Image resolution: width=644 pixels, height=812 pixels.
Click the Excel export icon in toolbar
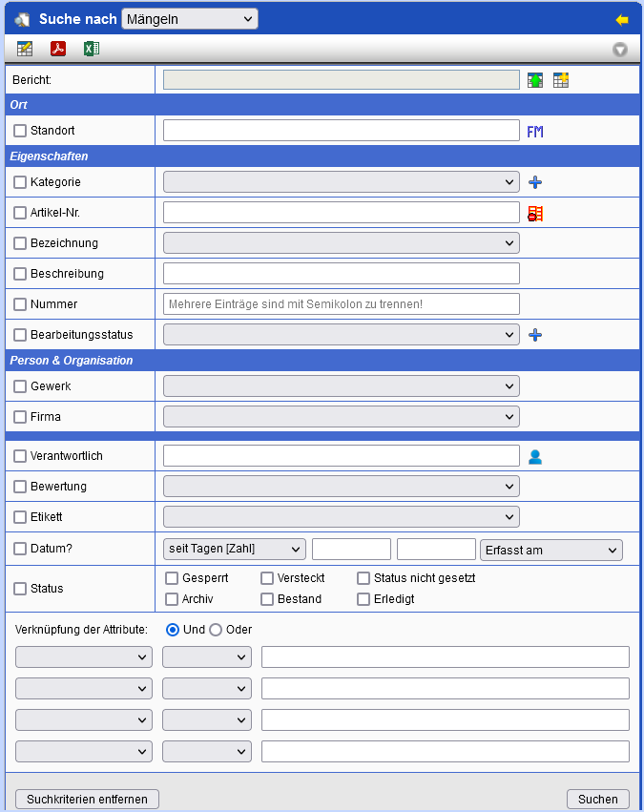coord(91,49)
